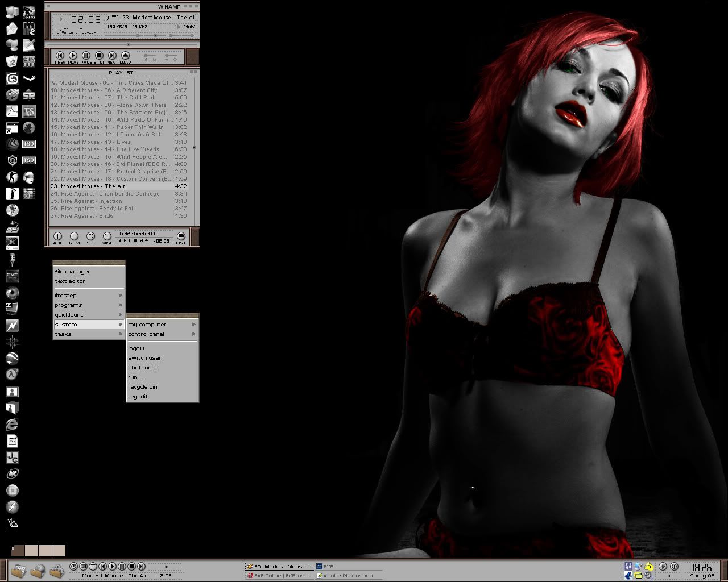The height and width of the screenshot is (582, 728).
Task: Open the microphone desktop icon
Action: (x=12, y=260)
